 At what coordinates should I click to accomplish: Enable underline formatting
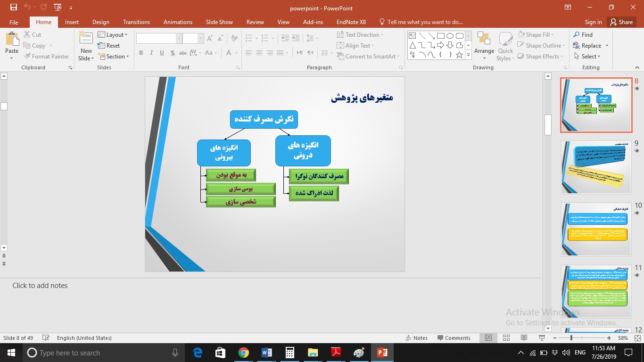pyautogui.click(x=162, y=53)
